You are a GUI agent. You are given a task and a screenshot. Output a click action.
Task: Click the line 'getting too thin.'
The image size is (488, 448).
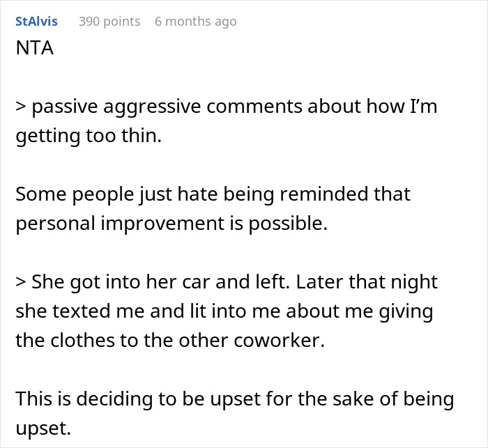(x=88, y=135)
